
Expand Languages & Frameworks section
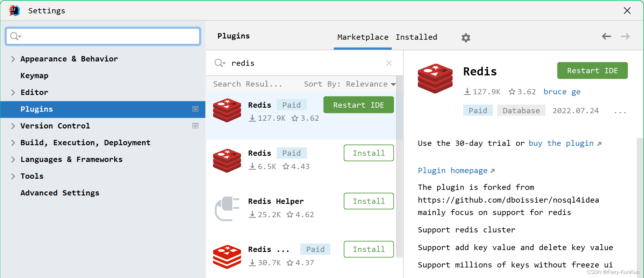13,159
